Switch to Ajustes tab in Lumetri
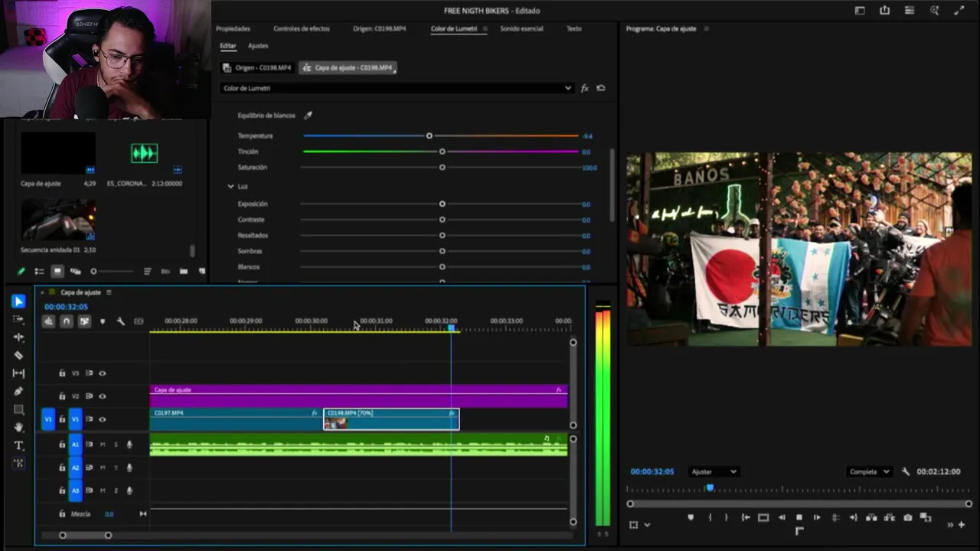980x551 pixels. (258, 46)
